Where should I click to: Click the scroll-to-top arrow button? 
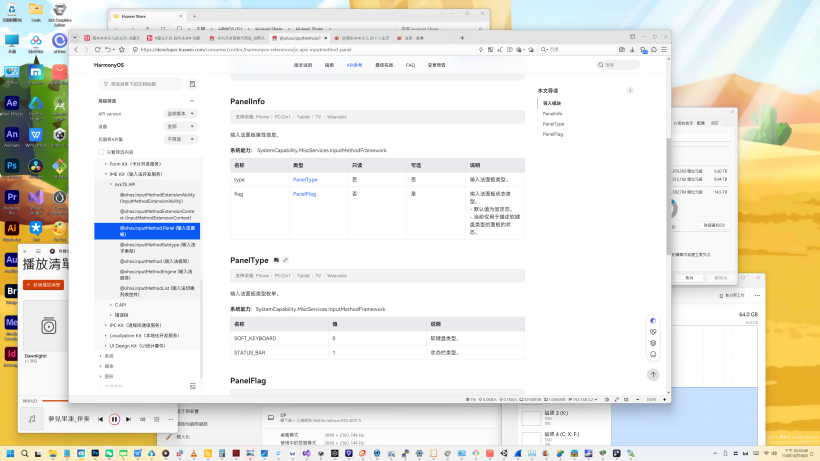(x=653, y=374)
